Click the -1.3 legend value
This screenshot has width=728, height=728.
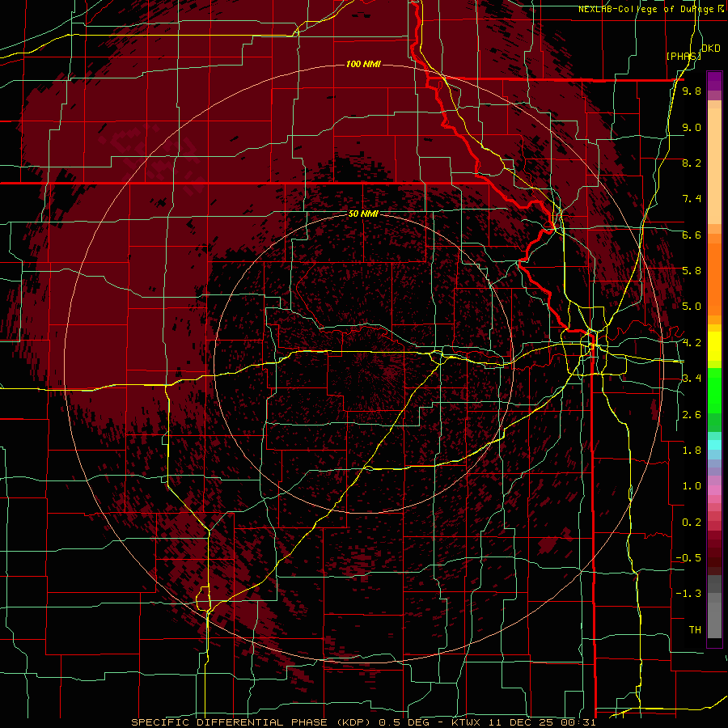pos(688,594)
